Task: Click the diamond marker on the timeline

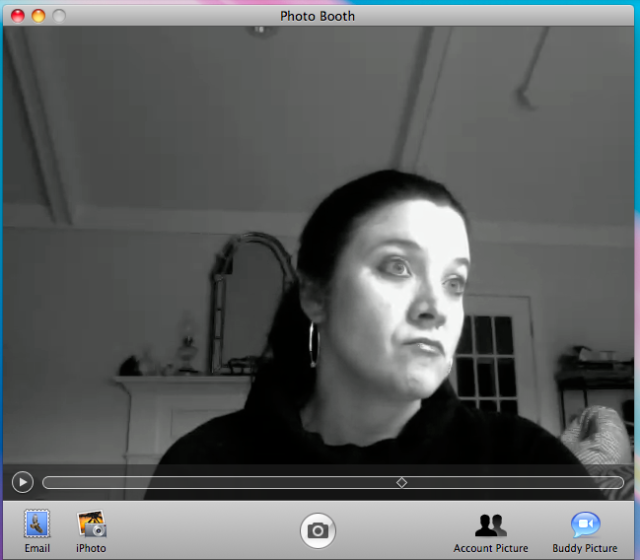Action: click(x=401, y=482)
